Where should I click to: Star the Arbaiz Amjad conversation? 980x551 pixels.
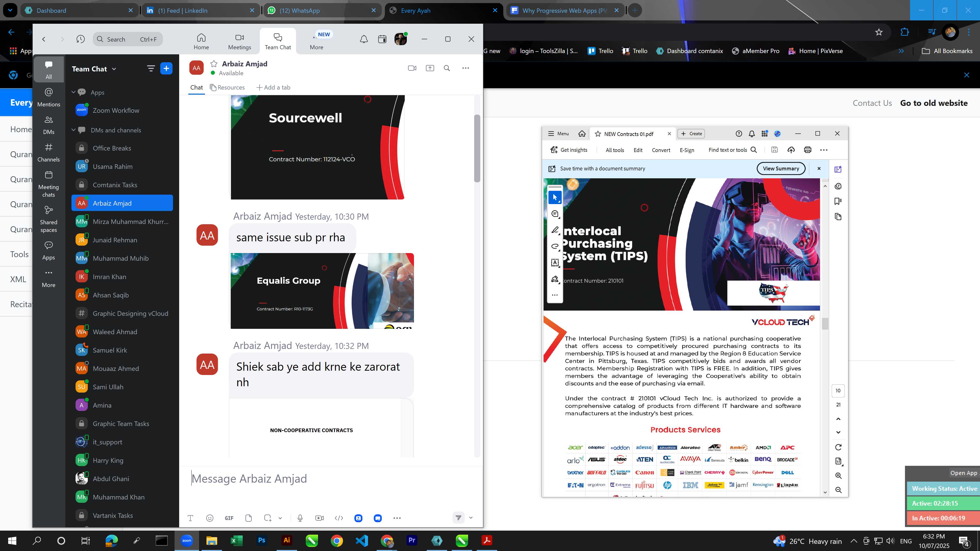(x=214, y=64)
